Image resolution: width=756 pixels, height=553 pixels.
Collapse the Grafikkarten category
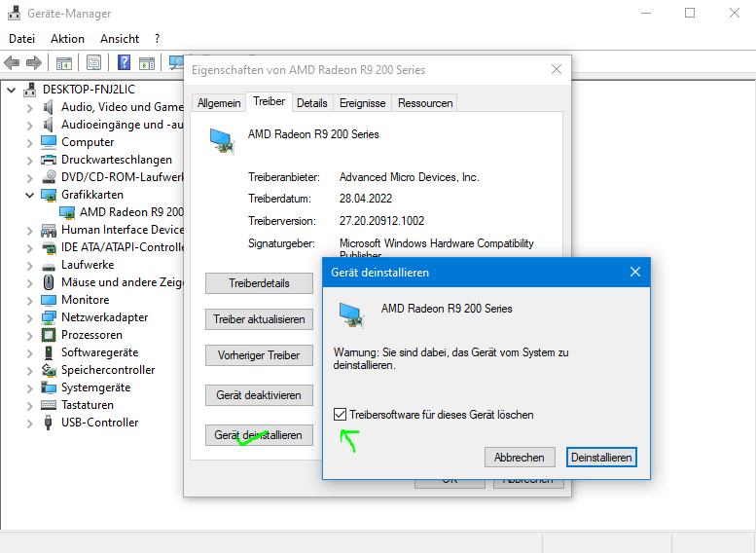[29, 195]
